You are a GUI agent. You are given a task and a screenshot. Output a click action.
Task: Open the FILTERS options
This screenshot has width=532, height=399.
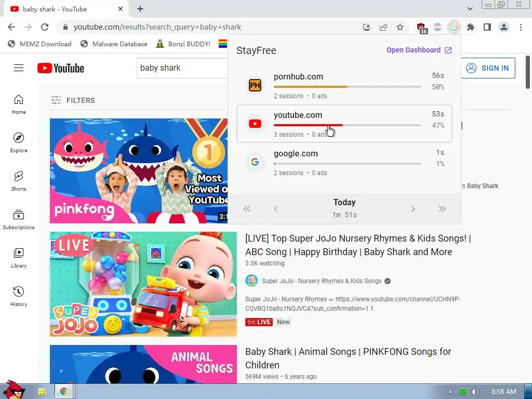(73, 100)
